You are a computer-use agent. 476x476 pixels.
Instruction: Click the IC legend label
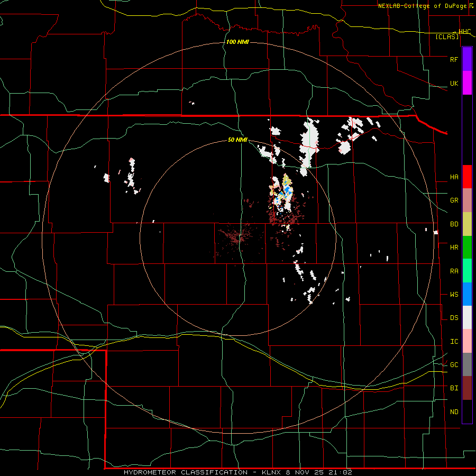point(454,342)
